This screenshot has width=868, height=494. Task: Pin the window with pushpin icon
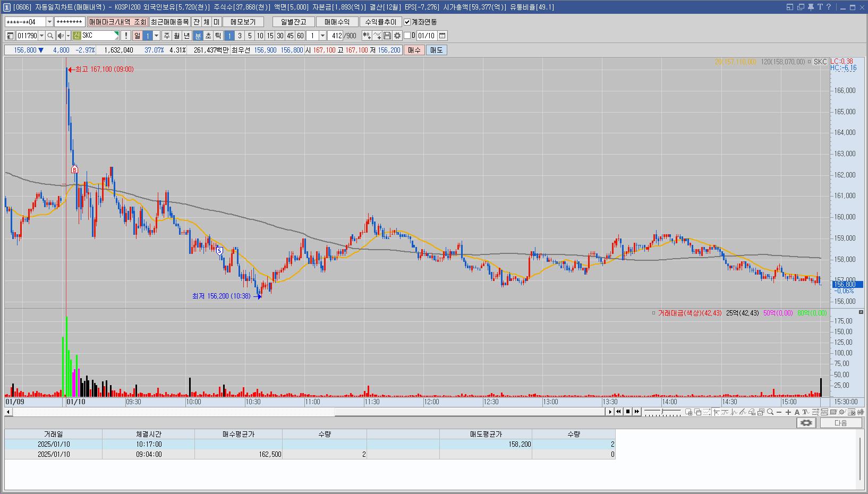(x=811, y=7)
